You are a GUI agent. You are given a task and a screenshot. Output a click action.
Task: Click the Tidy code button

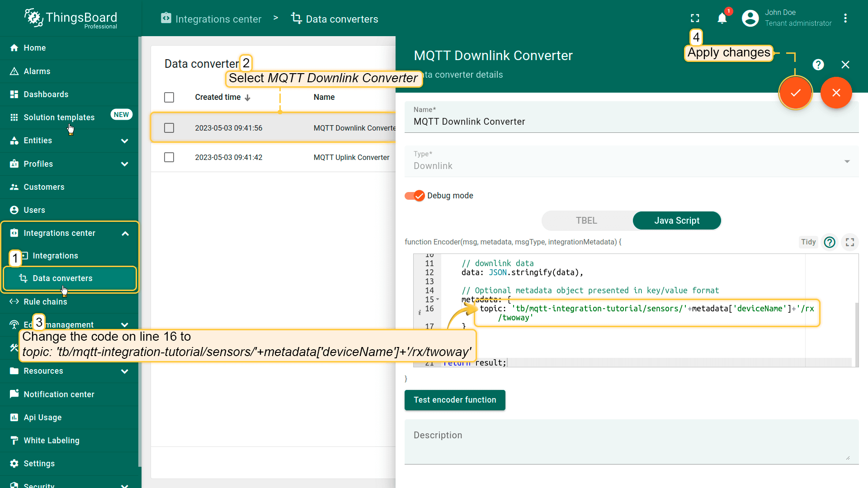[x=808, y=242]
